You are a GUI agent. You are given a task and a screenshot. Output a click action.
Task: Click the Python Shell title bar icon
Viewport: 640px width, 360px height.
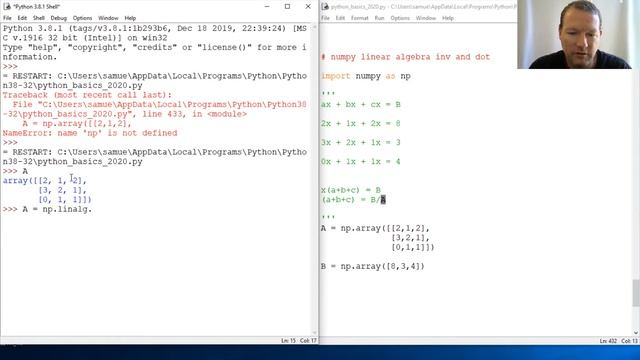[x=7, y=7]
